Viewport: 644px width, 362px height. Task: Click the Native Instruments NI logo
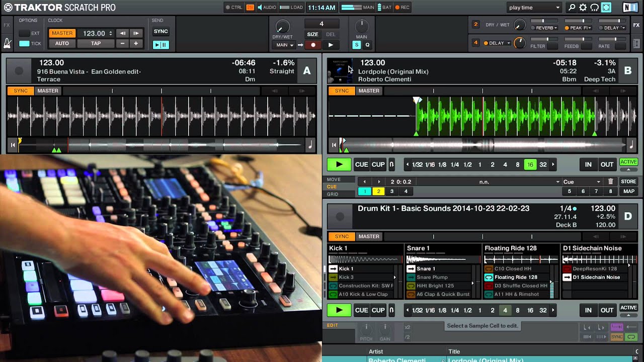point(629,8)
